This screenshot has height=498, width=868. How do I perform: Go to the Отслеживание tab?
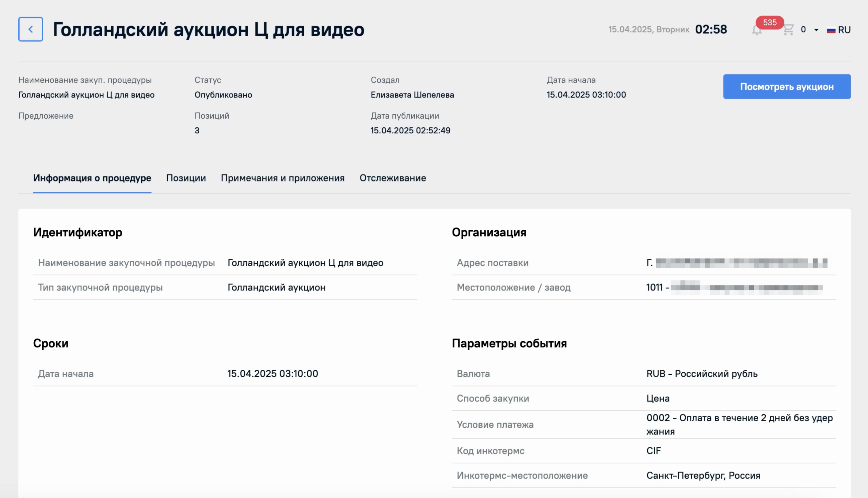[392, 178]
